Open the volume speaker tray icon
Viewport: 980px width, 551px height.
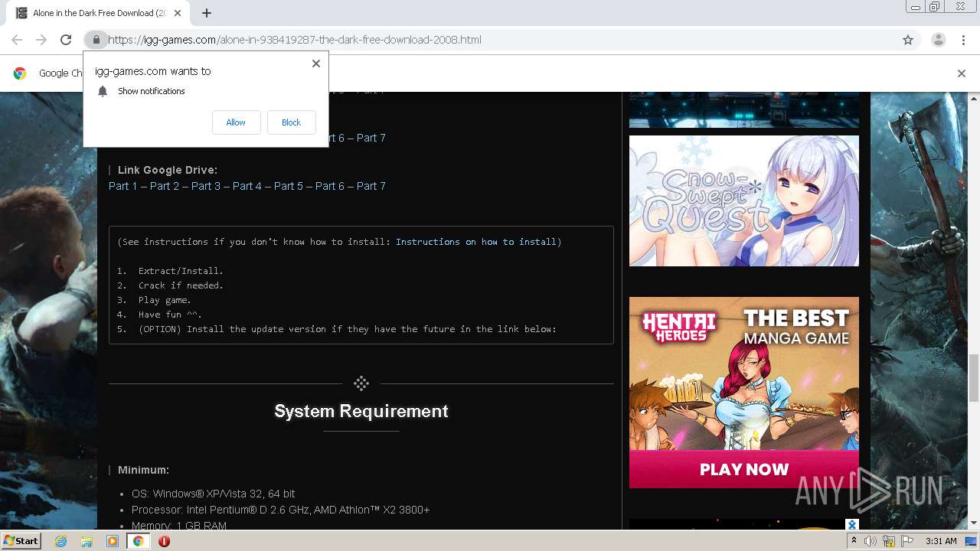coord(871,541)
